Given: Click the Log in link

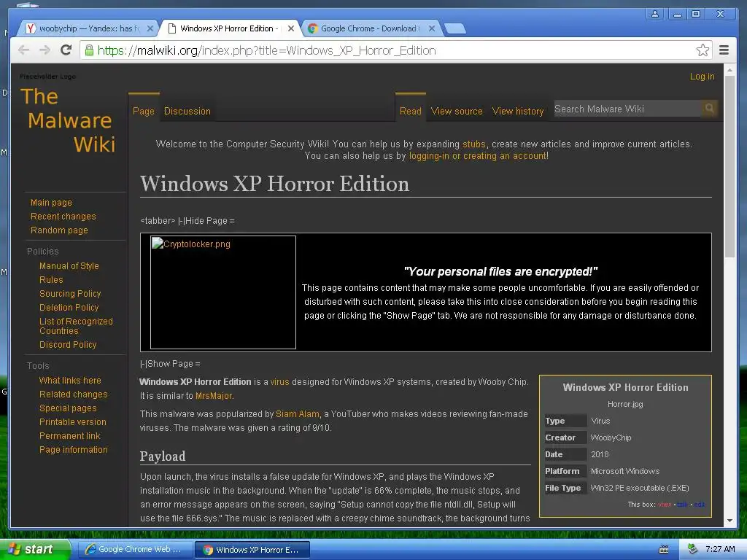Looking at the screenshot, I should 702,76.
